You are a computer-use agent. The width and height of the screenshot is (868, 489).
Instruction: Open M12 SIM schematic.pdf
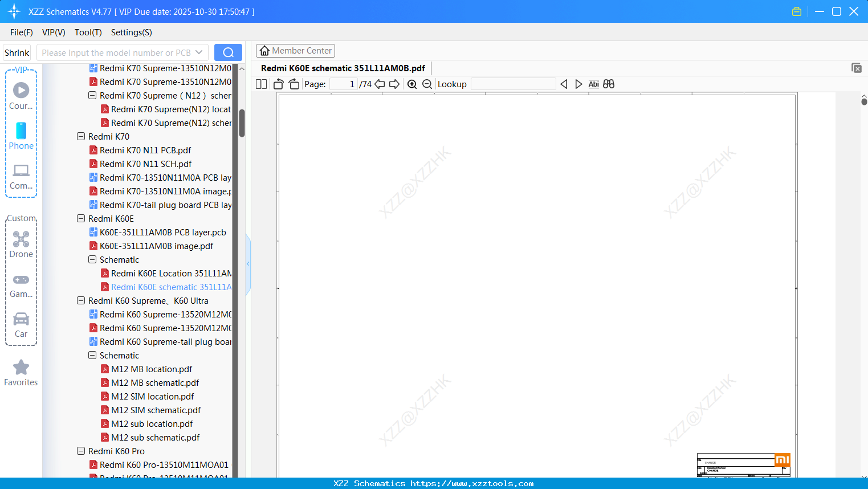(x=156, y=410)
